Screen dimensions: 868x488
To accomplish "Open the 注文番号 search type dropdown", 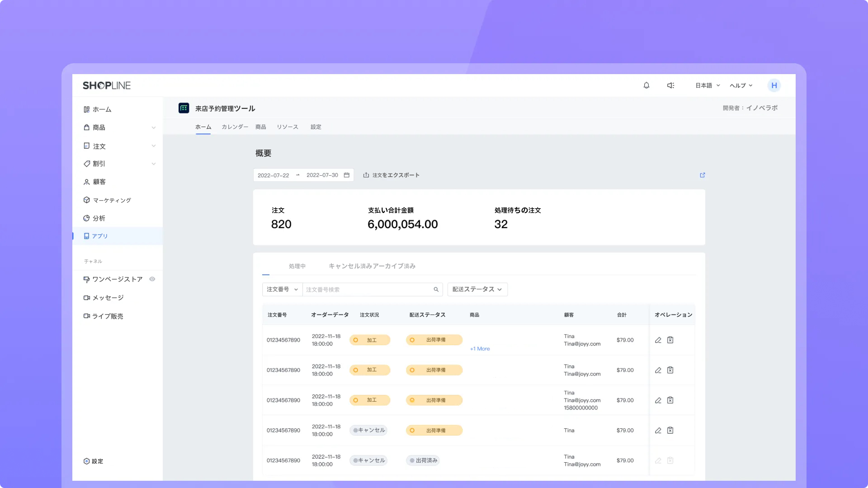I will (282, 290).
